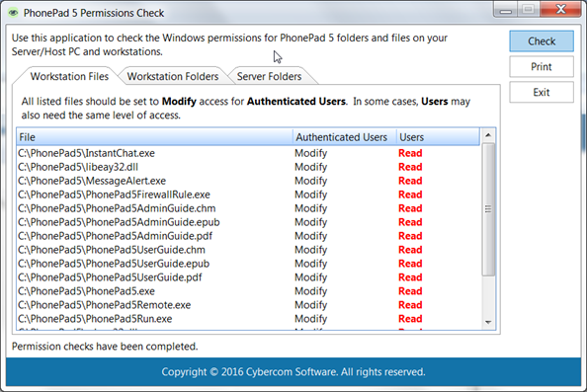The height and width of the screenshot is (392, 587).
Task: Click the Cybercom Software copyright footer text
Action: coord(293,372)
